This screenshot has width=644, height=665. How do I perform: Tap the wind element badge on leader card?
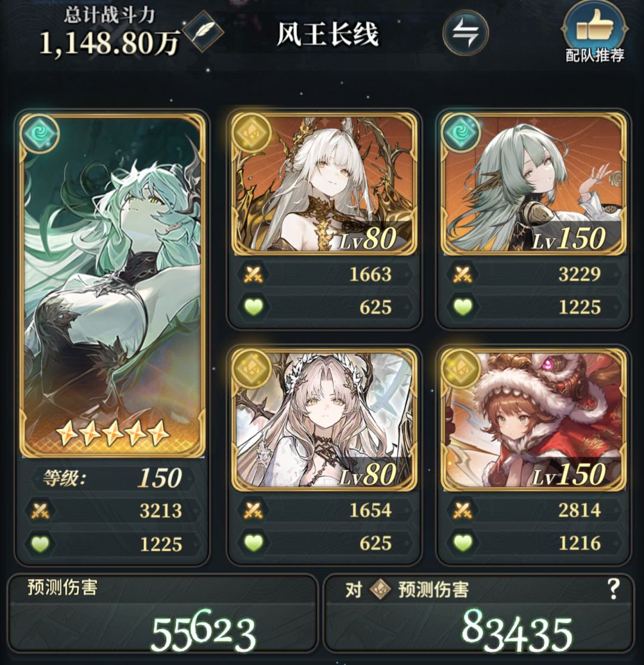click(x=41, y=134)
